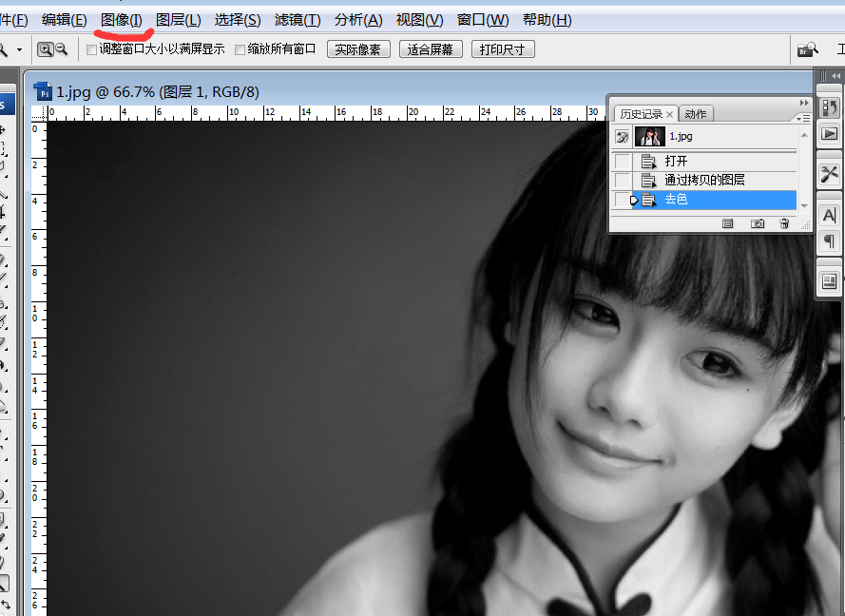Enable 调整窗口大小以满屏显示 checkbox
Image resolution: width=845 pixels, height=616 pixels.
pyautogui.click(x=91, y=49)
